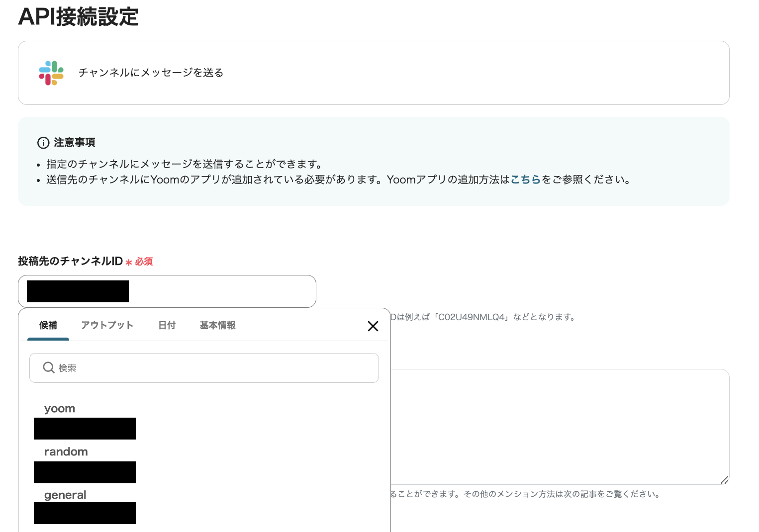The height and width of the screenshot is (532, 759).
Task: Open the こちら help link
Action: click(526, 180)
